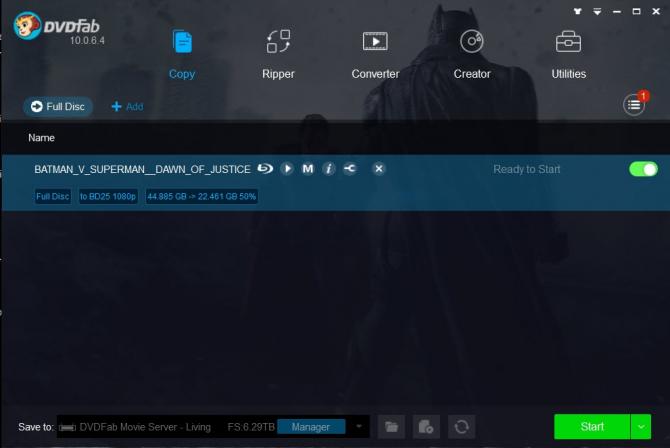Show source information icon

[329, 169]
